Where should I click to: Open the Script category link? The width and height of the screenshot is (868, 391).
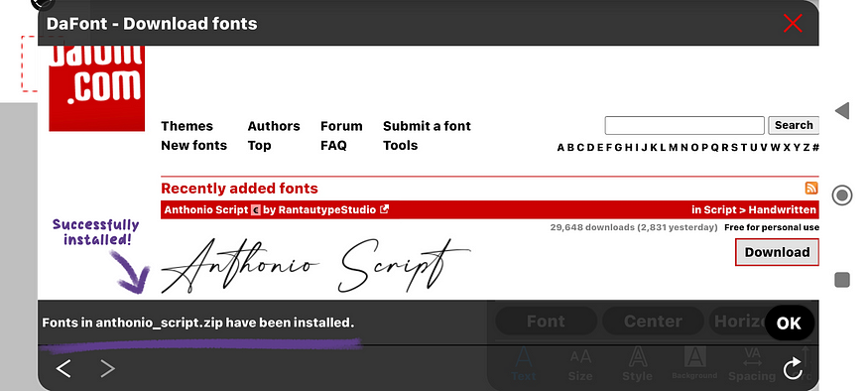[x=719, y=210]
